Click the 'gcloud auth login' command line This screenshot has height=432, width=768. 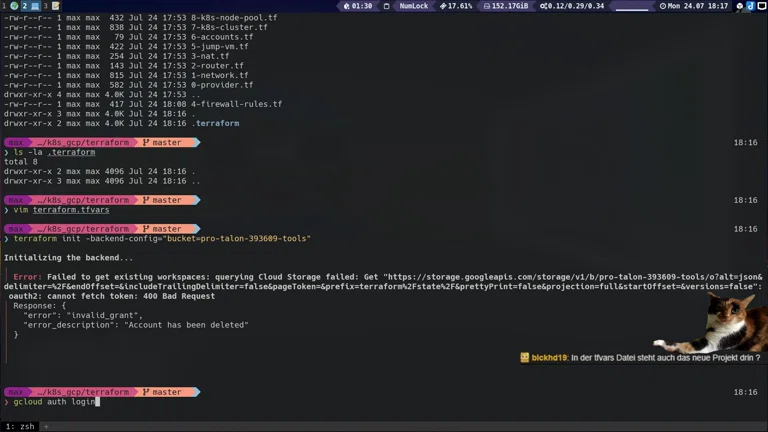click(x=55, y=401)
